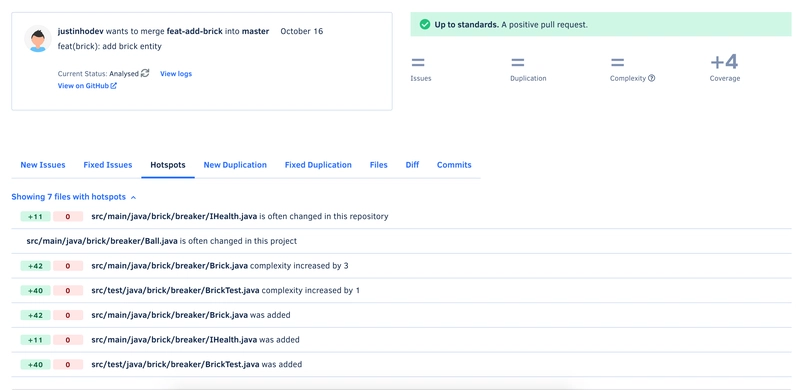
Task: Click the Complexity help question mark icon
Action: pyautogui.click(x=652, y=78)
